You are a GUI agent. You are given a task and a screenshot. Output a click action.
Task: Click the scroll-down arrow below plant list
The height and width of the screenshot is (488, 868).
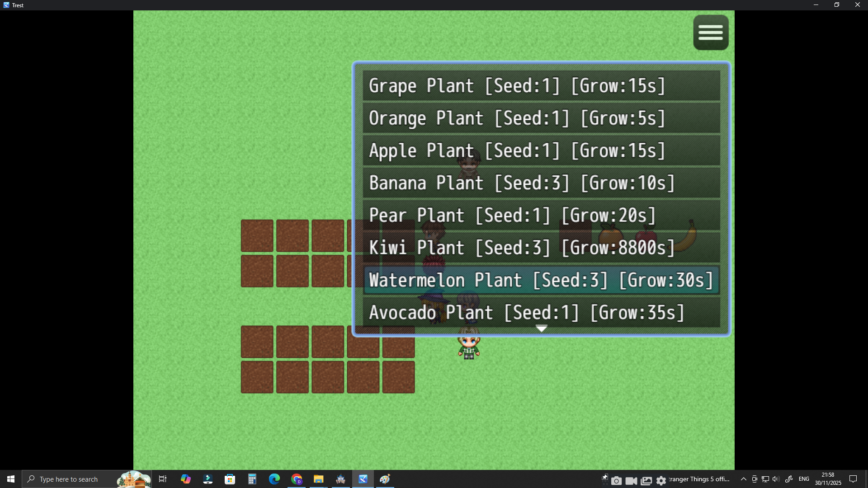(541, 329)
